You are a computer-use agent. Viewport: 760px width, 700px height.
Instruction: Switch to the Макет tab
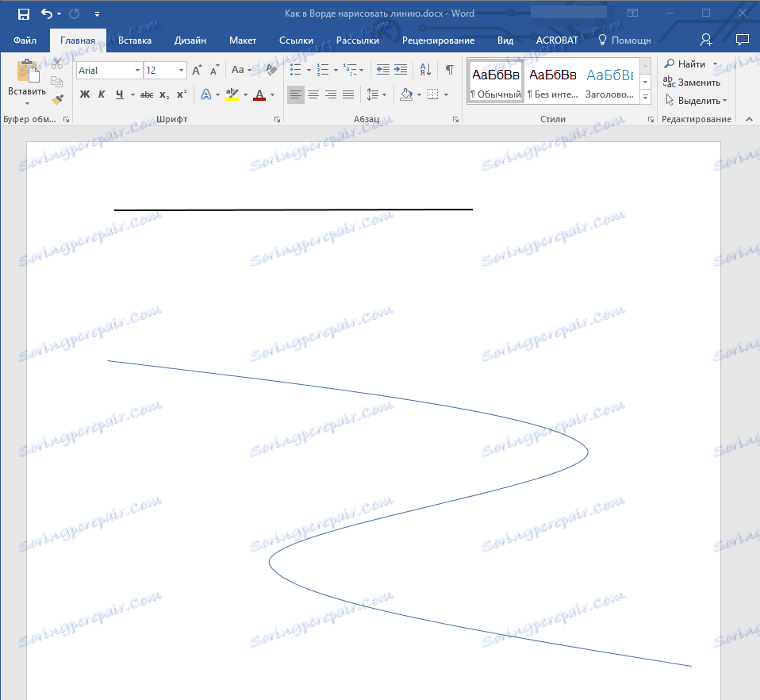242,40
